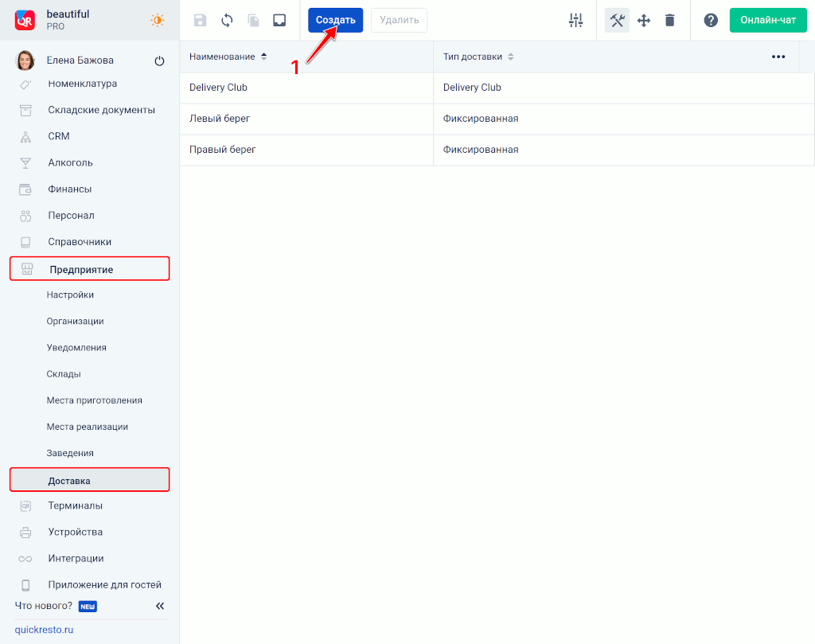Open the three-dots column options menu
This screenshot has height=644, width=815.
(x=778, y=57)
